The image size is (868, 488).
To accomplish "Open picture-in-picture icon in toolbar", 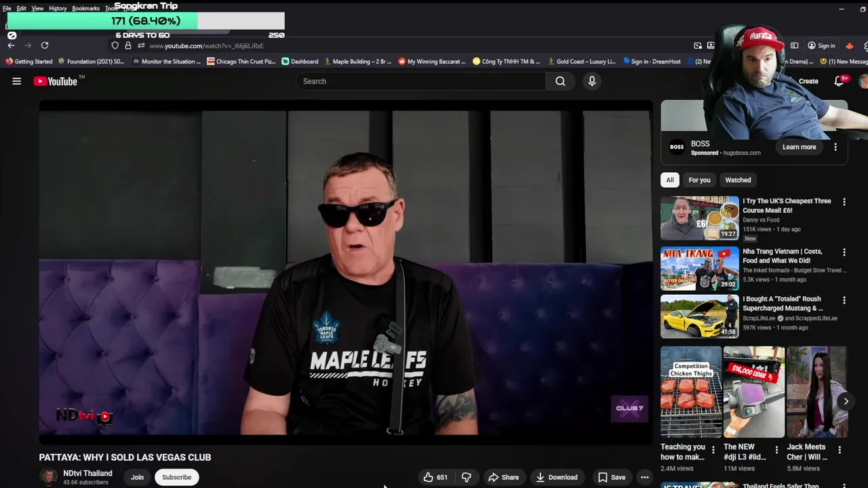I will [x=698, y=45].
